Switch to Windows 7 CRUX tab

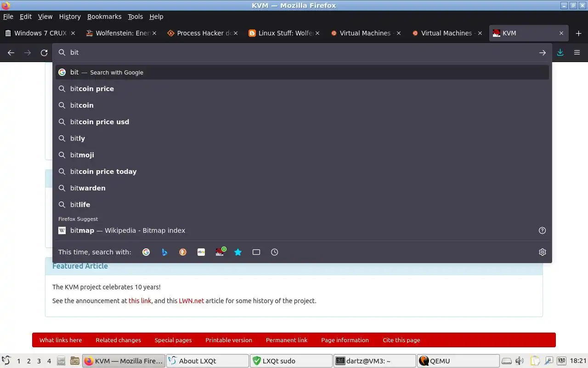pyautogui.click(x=40, y=33)
